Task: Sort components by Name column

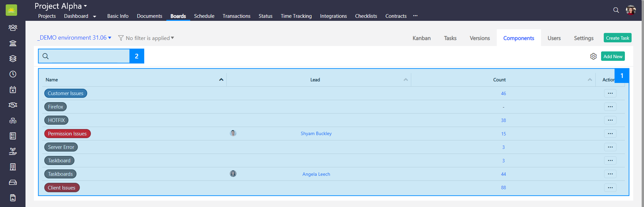Action: 221,80
